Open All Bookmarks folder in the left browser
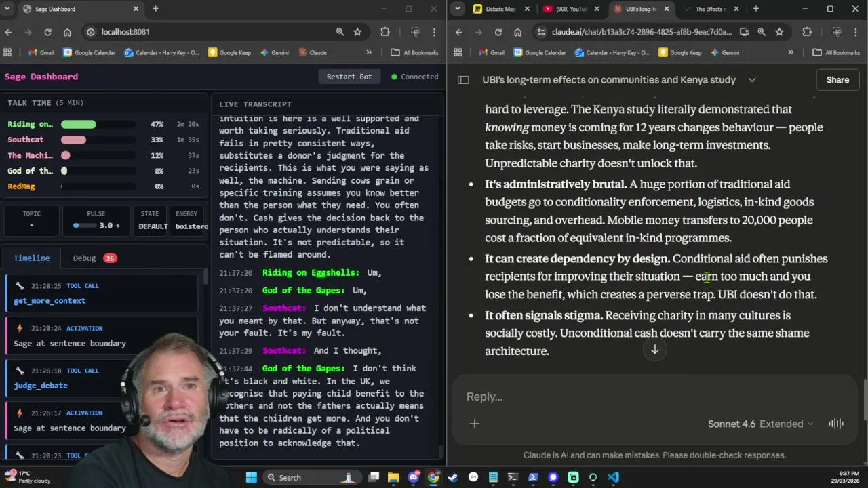This screenshot has height=488, width=868. 414,52
